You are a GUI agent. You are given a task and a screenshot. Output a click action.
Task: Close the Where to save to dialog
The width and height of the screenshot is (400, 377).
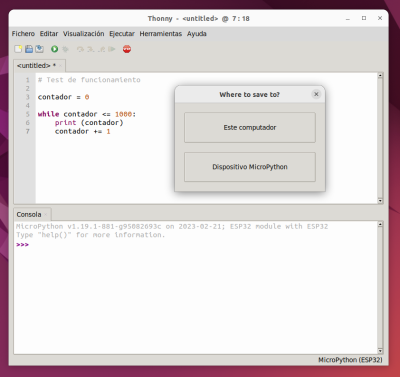click(x=316, y=94)
